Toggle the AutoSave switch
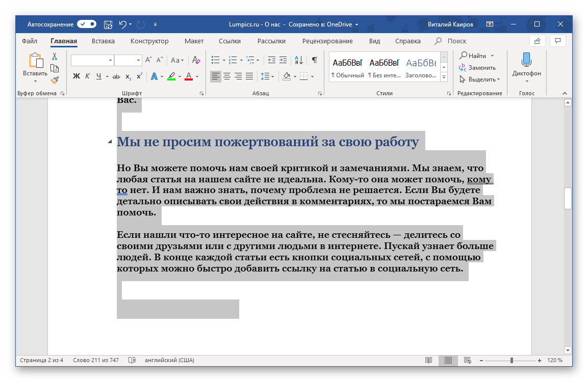 pos(87,24)
